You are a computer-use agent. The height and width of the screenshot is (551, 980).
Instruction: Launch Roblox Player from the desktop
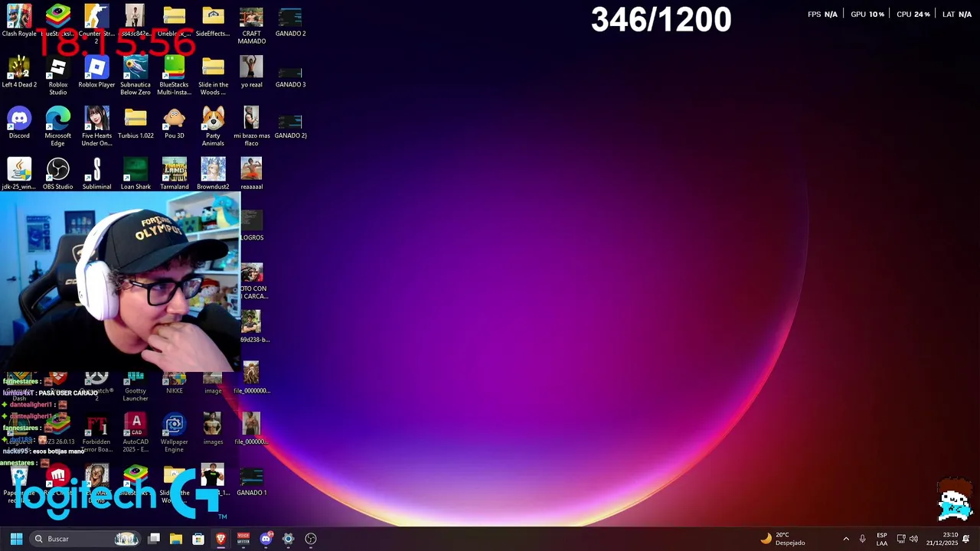(96, 73)
